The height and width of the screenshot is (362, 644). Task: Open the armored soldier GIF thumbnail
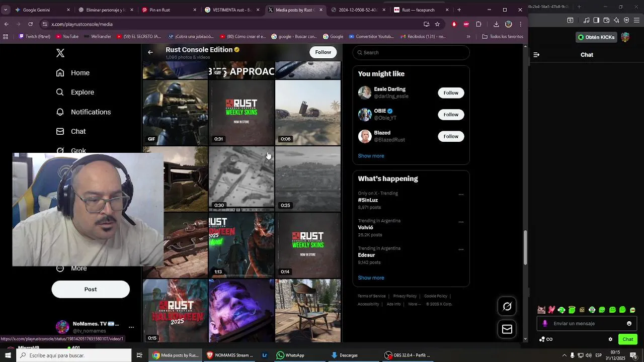[x=175, y=113]
